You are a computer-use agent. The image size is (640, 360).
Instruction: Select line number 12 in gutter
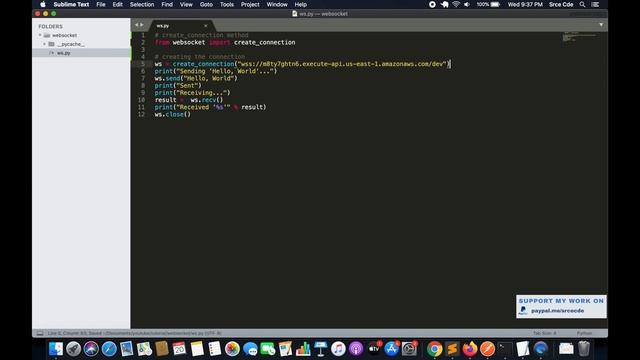click(141, 114)
